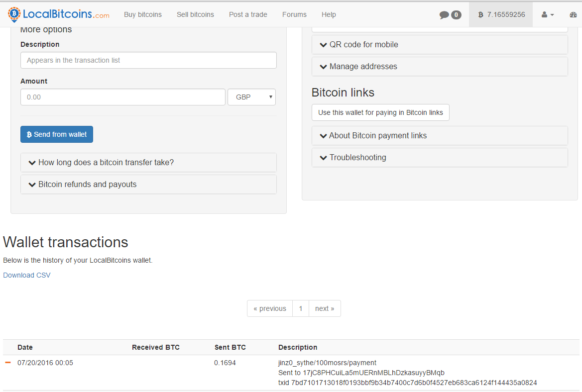Click the Download CSV link

pyautogui.click(x=27, y=275)
